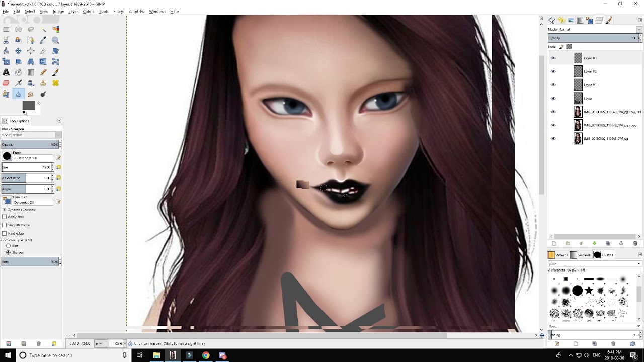Select the Heal tool
This screenshot has width=644, height=362.
(x=55, y=83)
